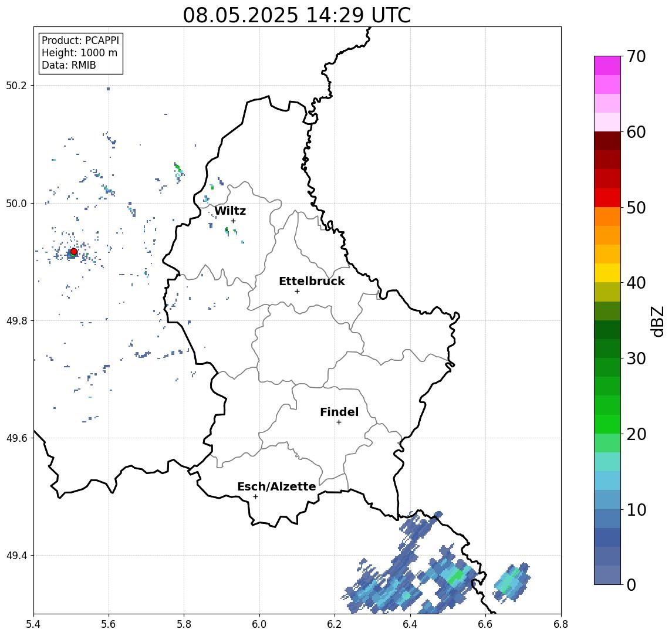Click the dBZ colorbar axis label
The width and height of the screenshot is (672, 636).
[657, 321]
